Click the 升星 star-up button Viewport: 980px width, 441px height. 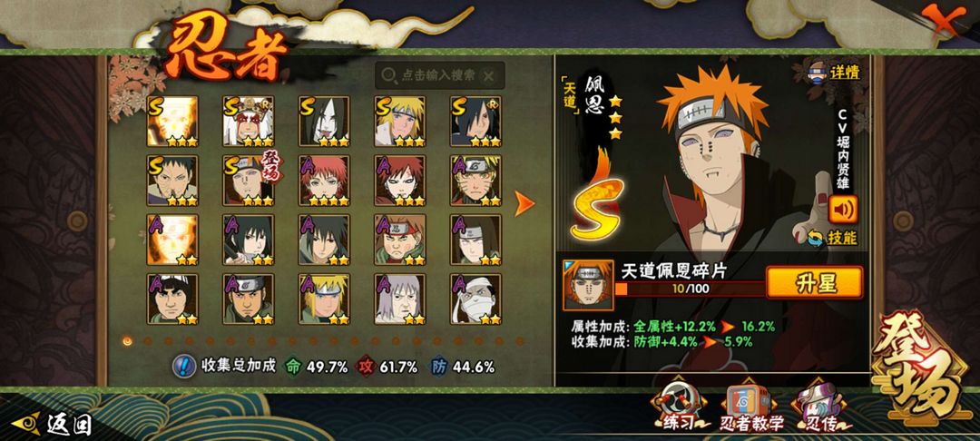click(814, 282)
